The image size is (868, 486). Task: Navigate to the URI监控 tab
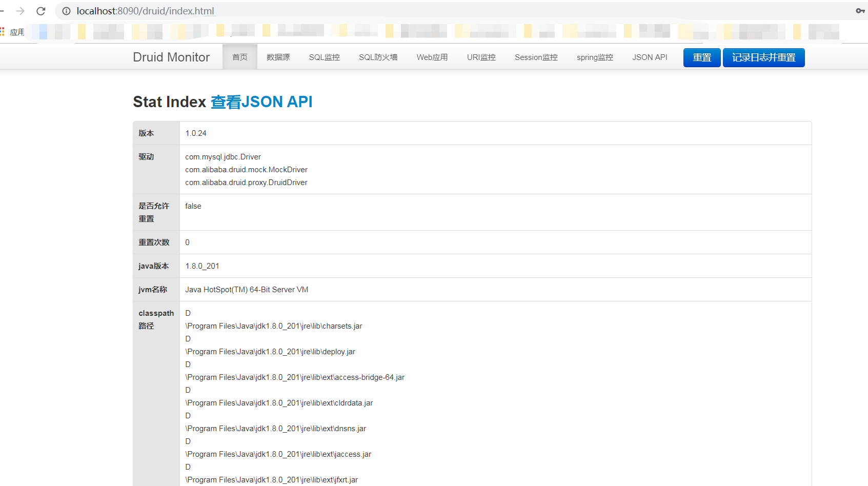click(x=481, y=57)
